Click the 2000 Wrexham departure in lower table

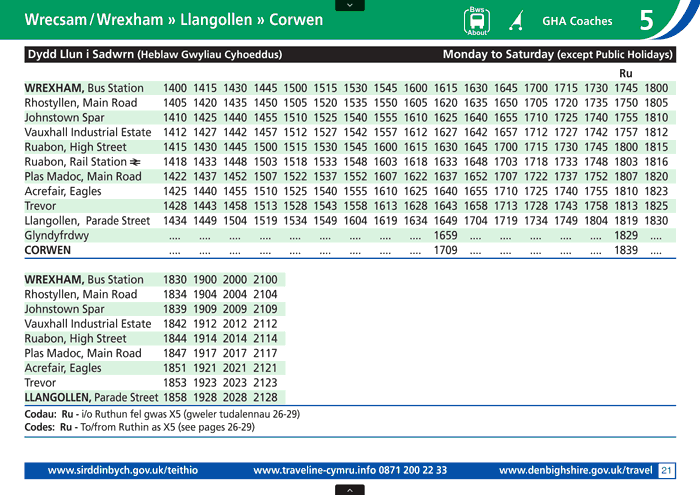[235, 279]
